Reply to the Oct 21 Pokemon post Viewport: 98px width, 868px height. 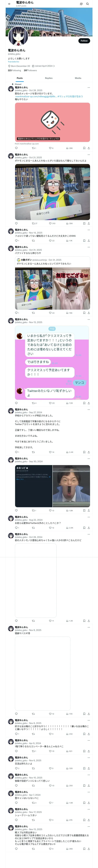[x=16, y=223]
